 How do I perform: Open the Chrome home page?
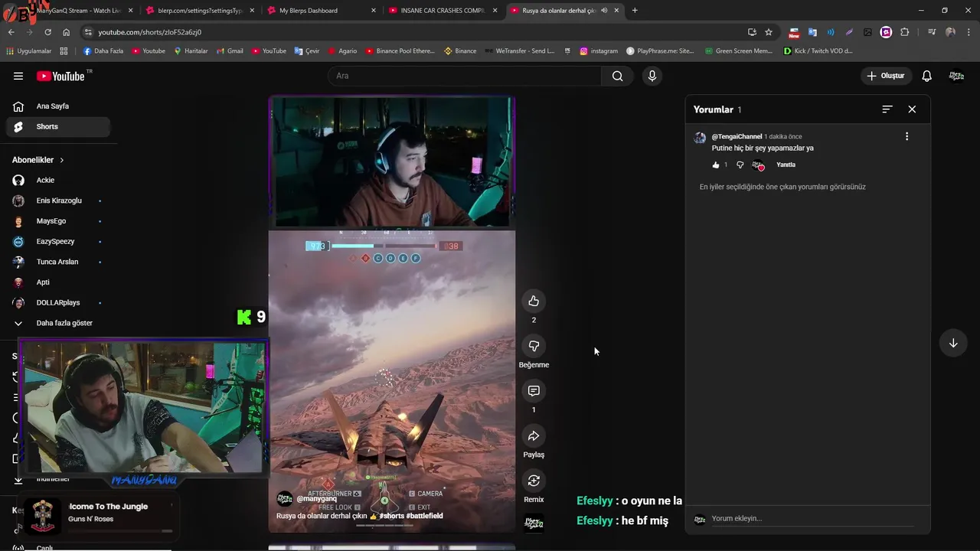[x=67, y=32]
